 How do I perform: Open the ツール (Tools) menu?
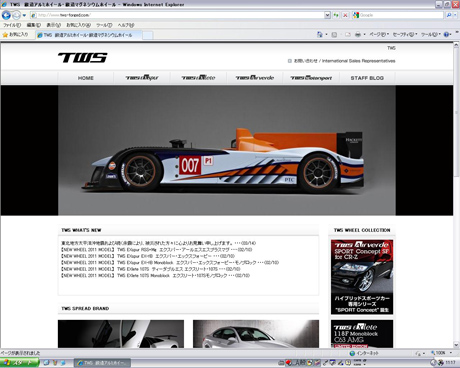coord(104,25)
